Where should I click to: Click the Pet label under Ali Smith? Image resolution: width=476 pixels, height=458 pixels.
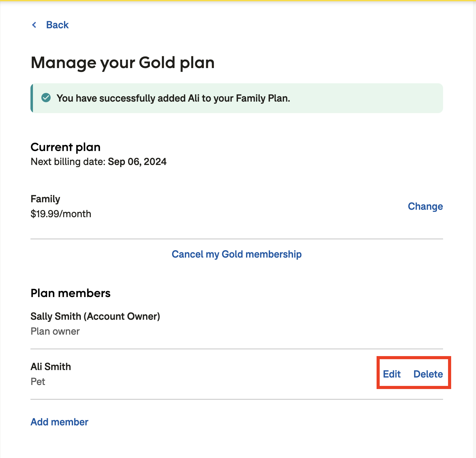(38, 382)
